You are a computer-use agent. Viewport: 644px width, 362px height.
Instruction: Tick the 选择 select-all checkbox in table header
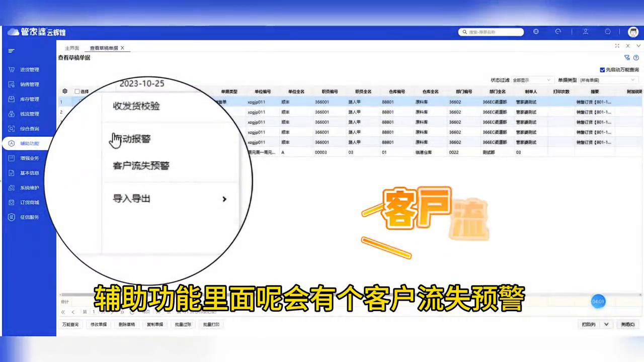pos(77,91)
